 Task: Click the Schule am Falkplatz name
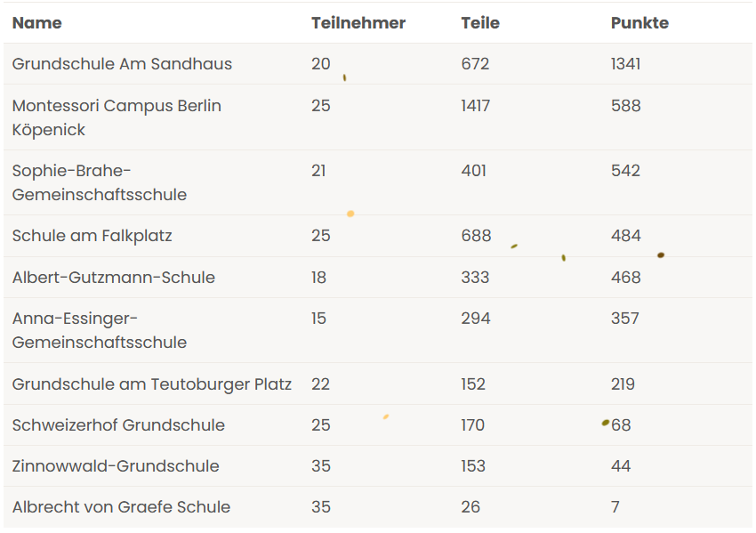click(92, 236)
